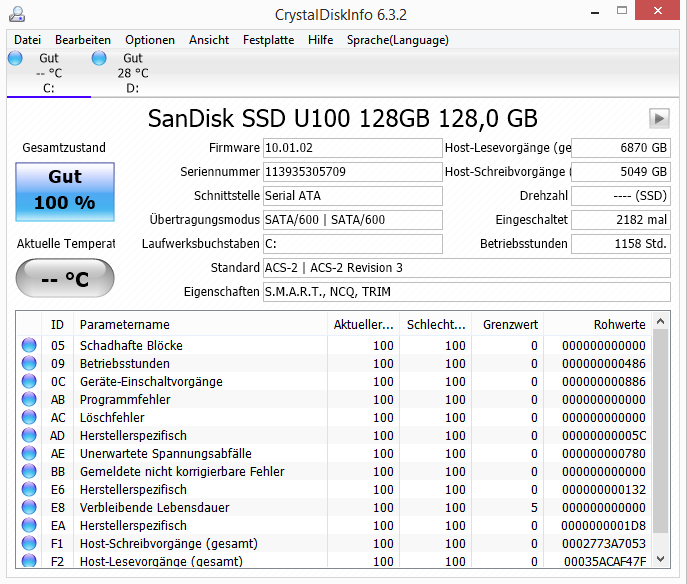687x584 pixels.
Task: Click the Host-Lesevorgänge value 6870 GB
Action: tap(621, 148)
